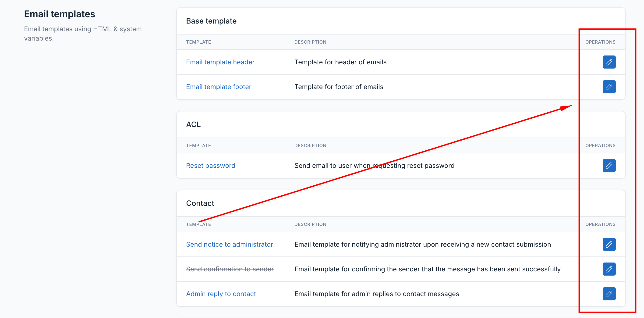Screen dimensions: 644x318
Task: Click edit icon for Send notice to administrator
Action: point(609,244)
